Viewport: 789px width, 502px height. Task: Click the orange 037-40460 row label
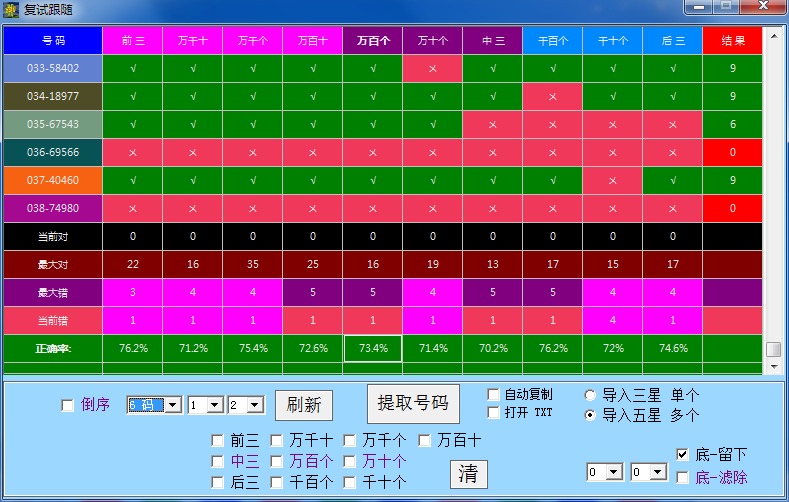(53, 181)
